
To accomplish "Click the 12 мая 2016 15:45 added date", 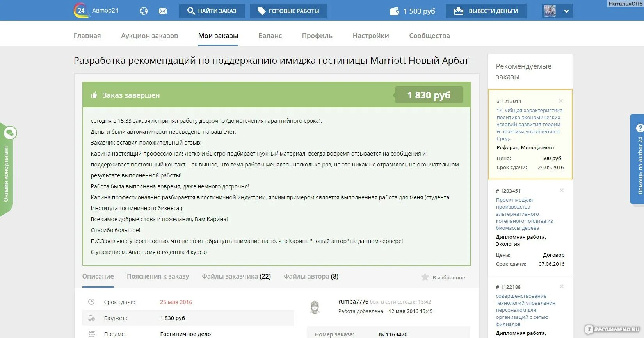I will (411, 311).
